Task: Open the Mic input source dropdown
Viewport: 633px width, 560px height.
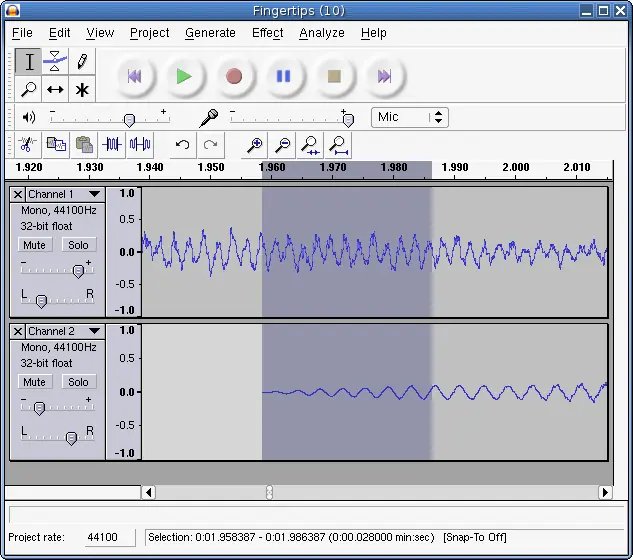Action: (x=409, y=117)
